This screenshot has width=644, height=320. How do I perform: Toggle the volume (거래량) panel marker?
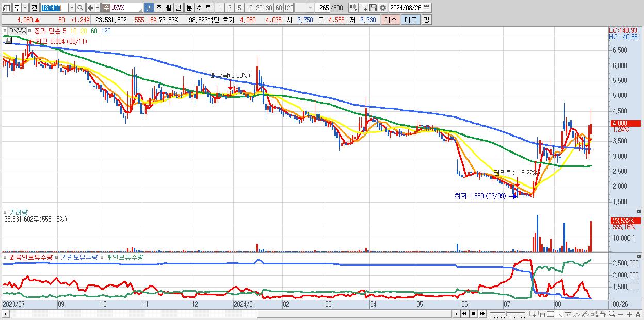click(6, 212)
